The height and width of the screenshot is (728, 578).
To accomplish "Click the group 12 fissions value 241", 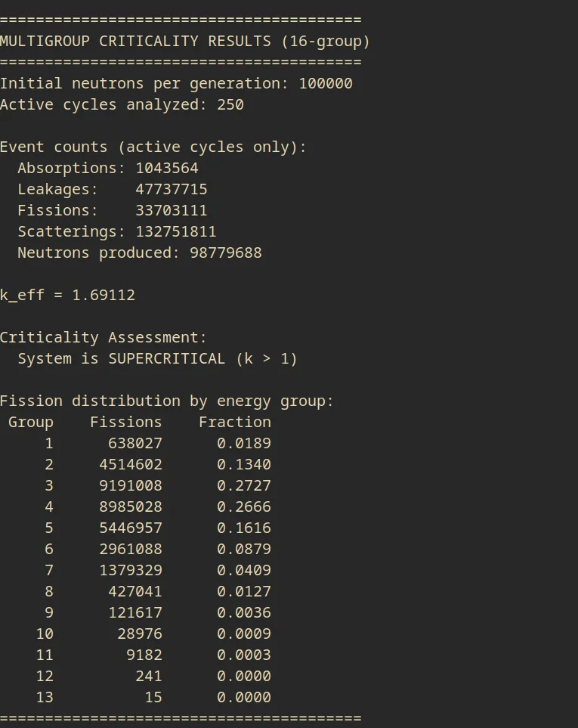I will tap(149, 677).
